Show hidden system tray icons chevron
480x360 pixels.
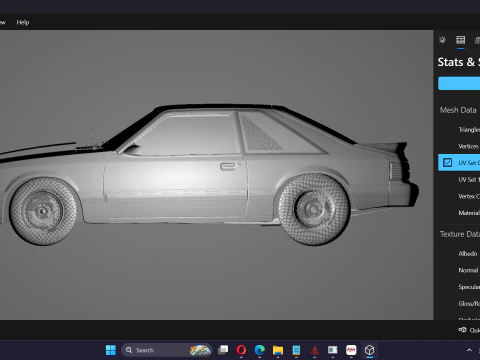(x=469, y=350)
